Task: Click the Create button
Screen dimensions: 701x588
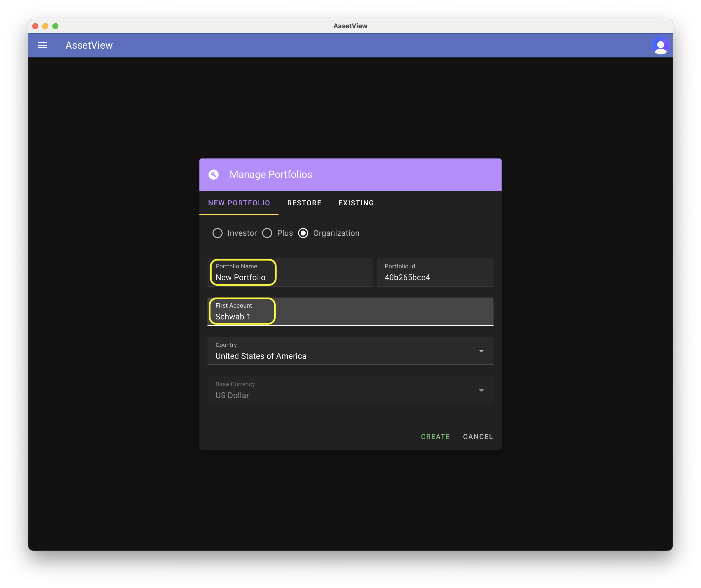Action: 435,437
